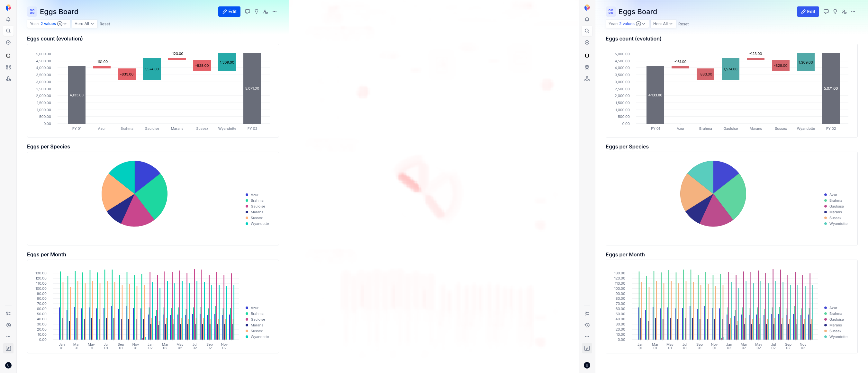Open the Year filter dropdown in left board
Screen dimensions: 868x373
tap(49, 23)
